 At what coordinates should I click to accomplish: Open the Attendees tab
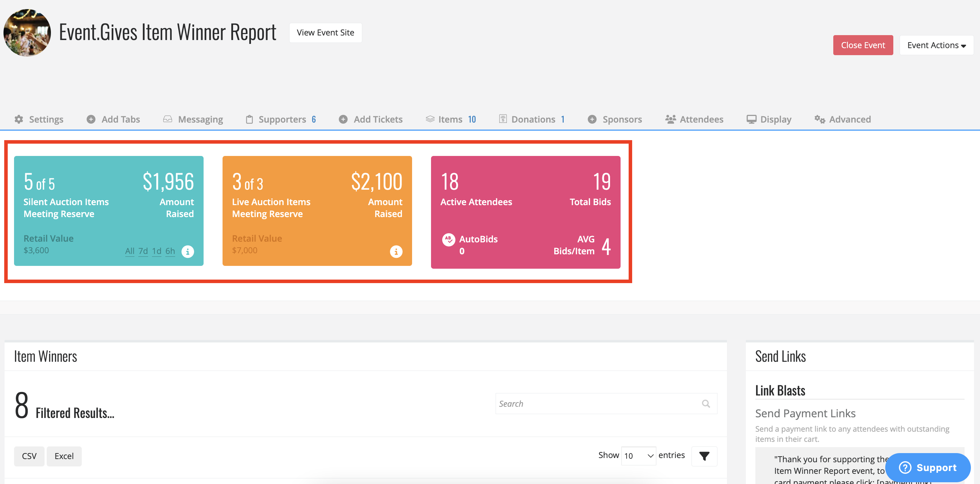coord(694,119)
